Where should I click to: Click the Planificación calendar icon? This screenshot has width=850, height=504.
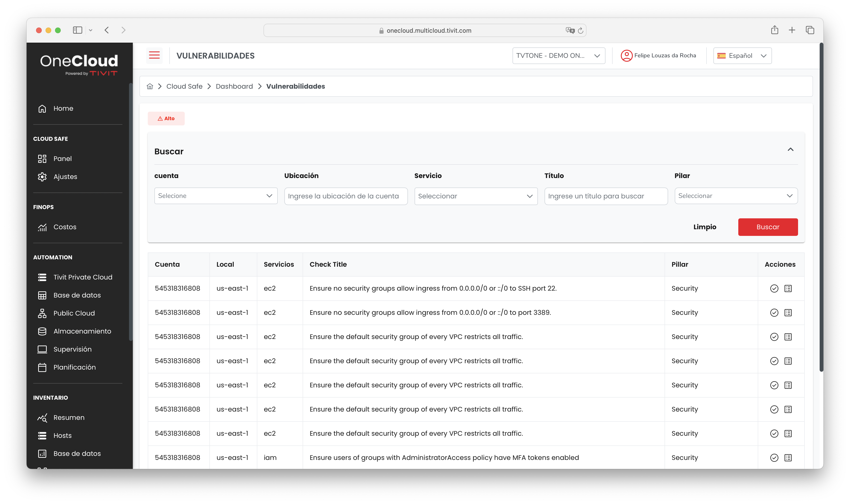(x=42, y=367)
